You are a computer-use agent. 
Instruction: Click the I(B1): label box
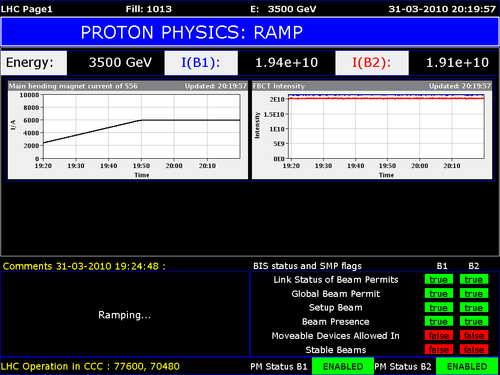pyautogui.click(x=201, y=63)
